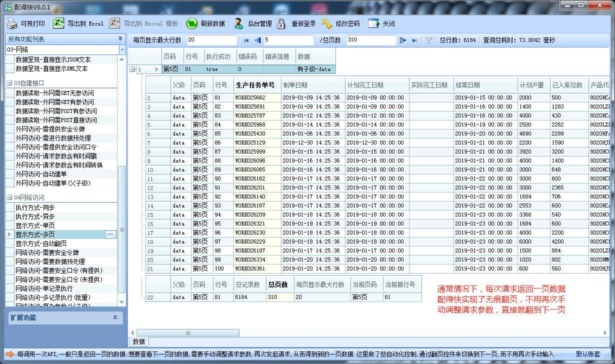Screen dimensions: 615x364
Task: Jump to the last page of results
Action: (x=414, y=40)
